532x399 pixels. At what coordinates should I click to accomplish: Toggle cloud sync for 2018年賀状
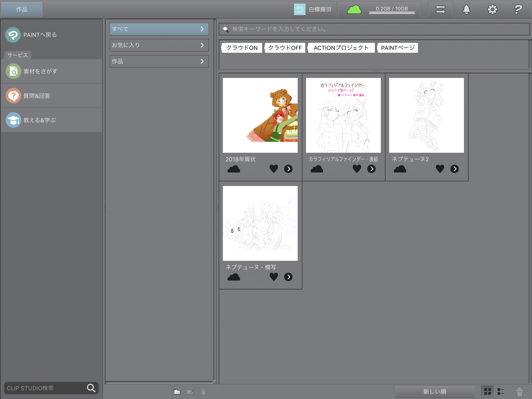tap(234, 169)
